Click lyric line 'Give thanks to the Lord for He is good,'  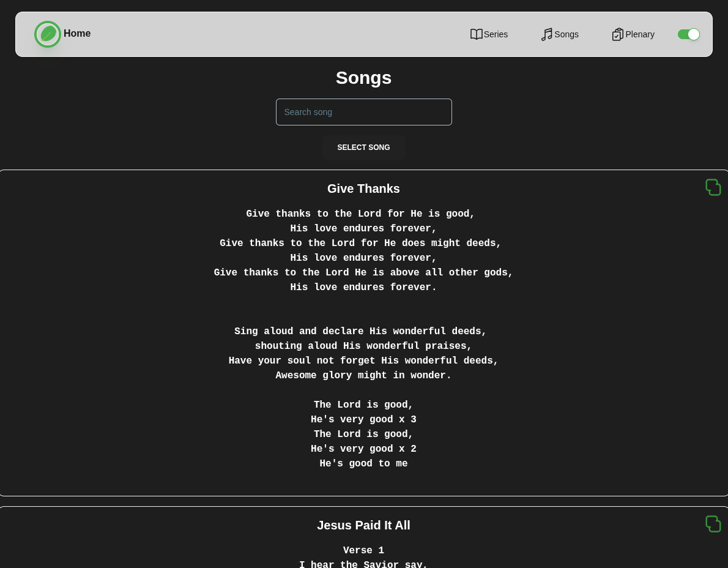[x=360, y=214]
